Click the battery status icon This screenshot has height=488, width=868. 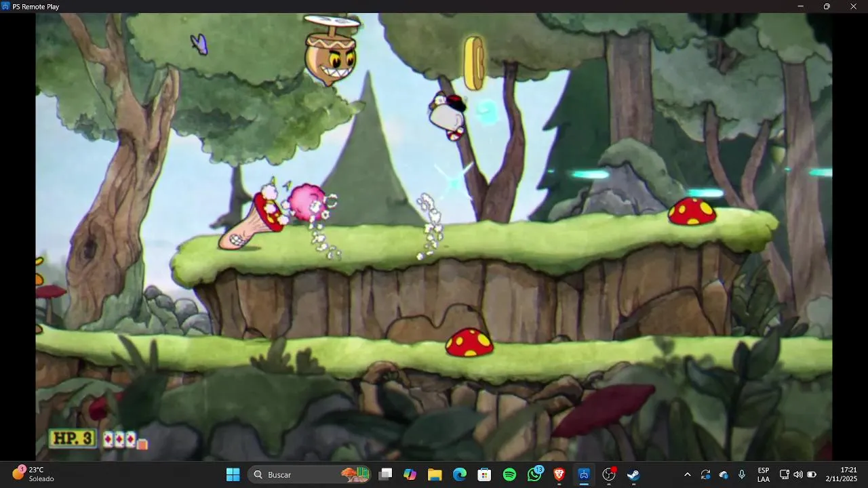[812, 474]
